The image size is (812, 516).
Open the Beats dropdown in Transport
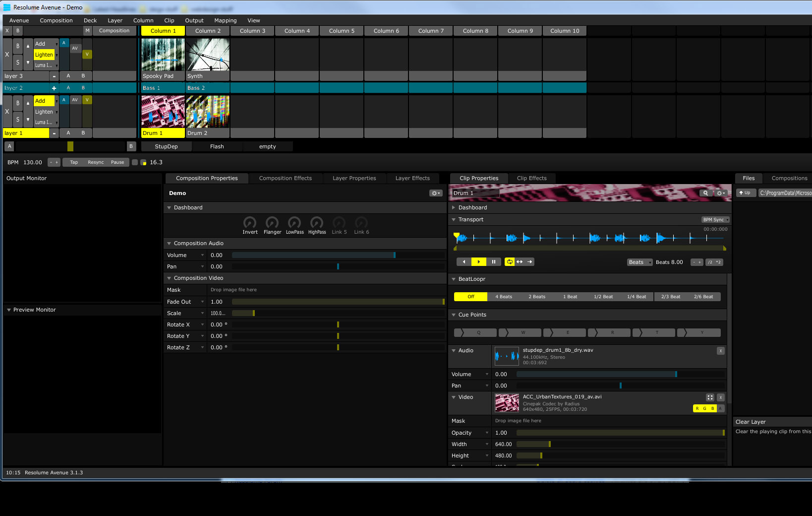[x=639, y=262]
